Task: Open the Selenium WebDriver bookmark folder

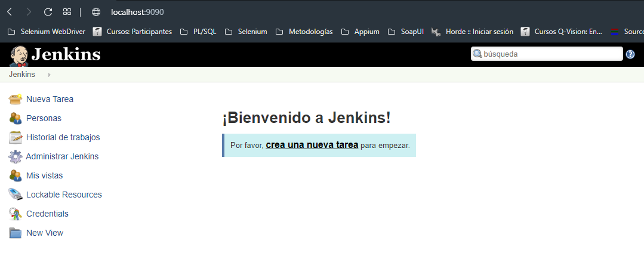Action: [x=47, y=32]
